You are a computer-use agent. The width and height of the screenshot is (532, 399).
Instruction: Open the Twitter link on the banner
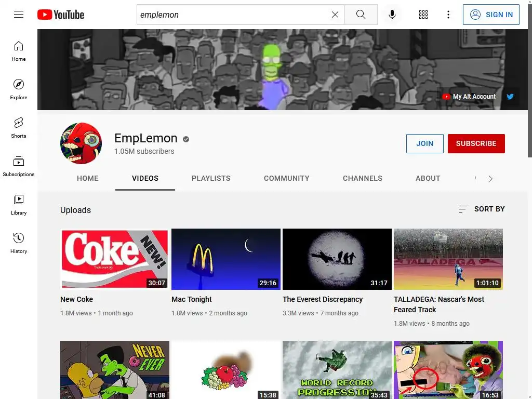[x=510, y=97]
